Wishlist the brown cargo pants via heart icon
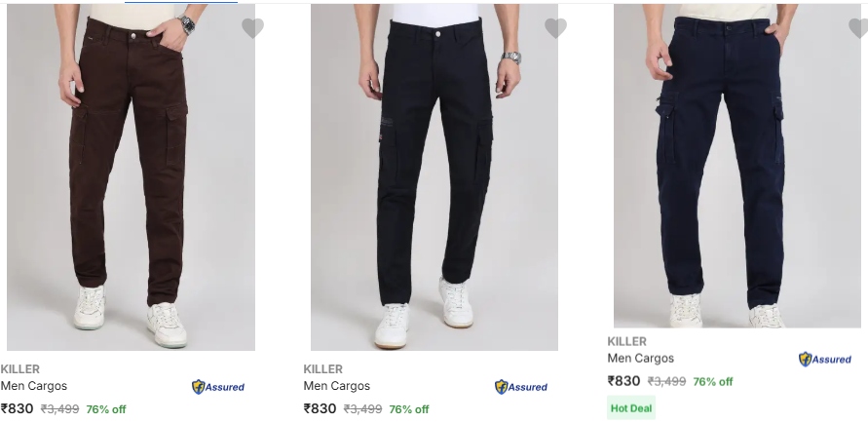Viewport: 868px width, 423px height. tap(252, 28)
